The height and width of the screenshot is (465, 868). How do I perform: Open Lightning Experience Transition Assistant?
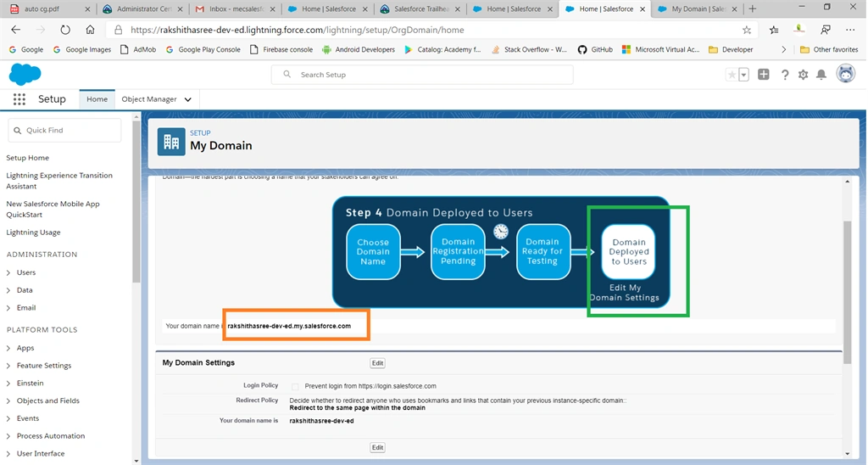[59, 181]
